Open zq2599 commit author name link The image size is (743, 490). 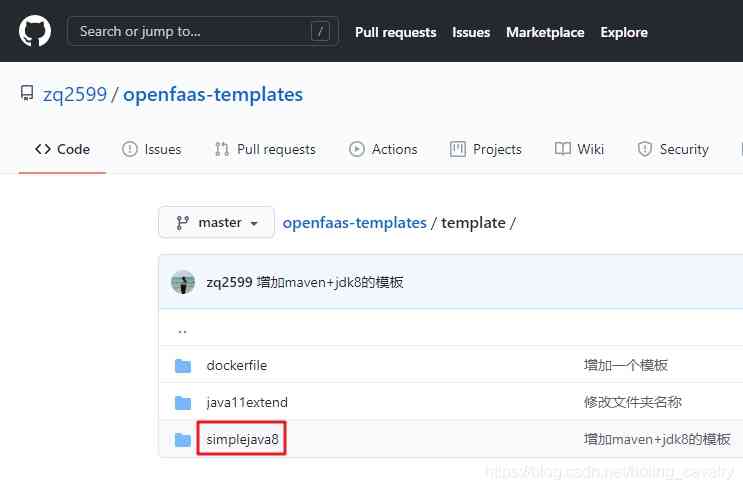pyautogui.click(x=229, y=282)
